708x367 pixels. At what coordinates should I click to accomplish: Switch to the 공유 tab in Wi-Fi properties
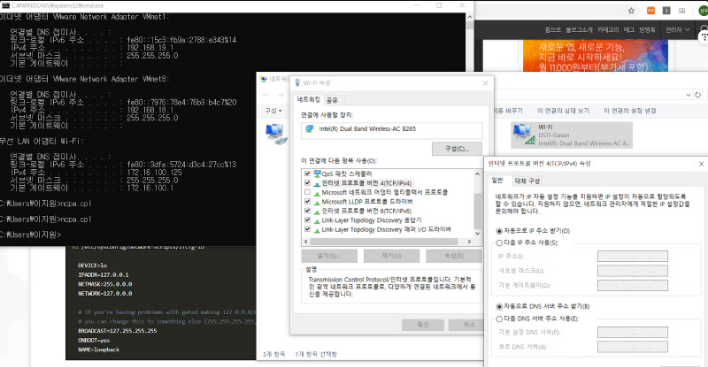tap(332, 100)
